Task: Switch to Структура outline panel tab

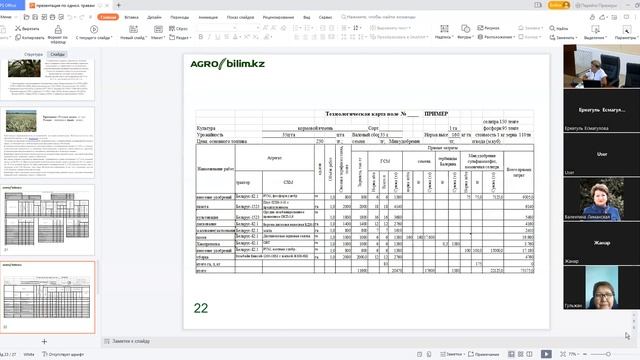Action: (33, 54)
